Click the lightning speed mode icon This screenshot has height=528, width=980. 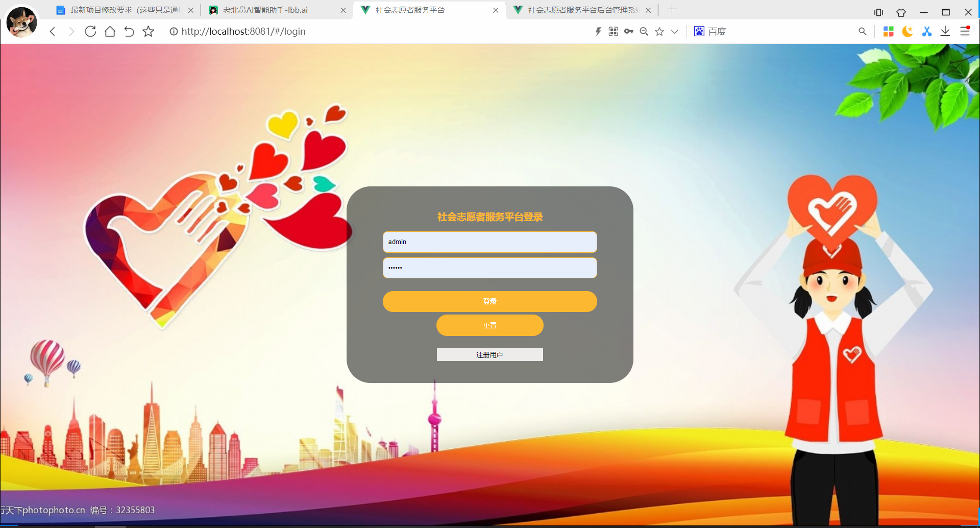(598, 32)
